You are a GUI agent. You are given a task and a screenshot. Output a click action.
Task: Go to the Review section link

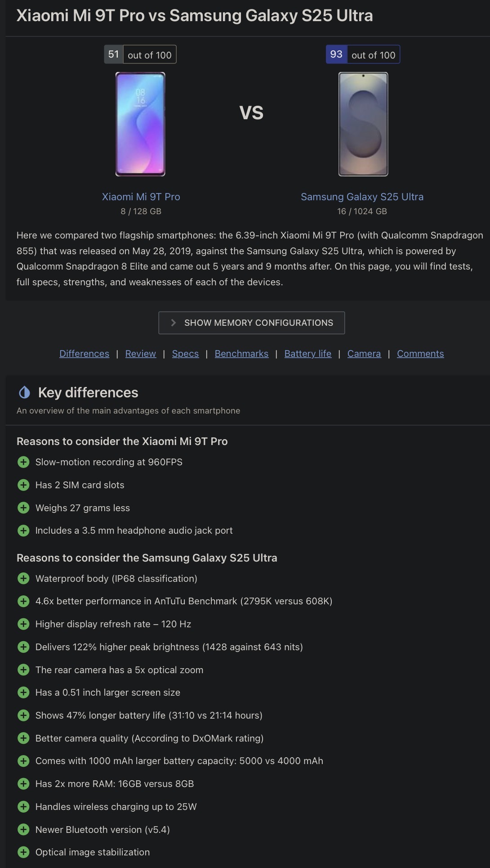pos(141,354)
